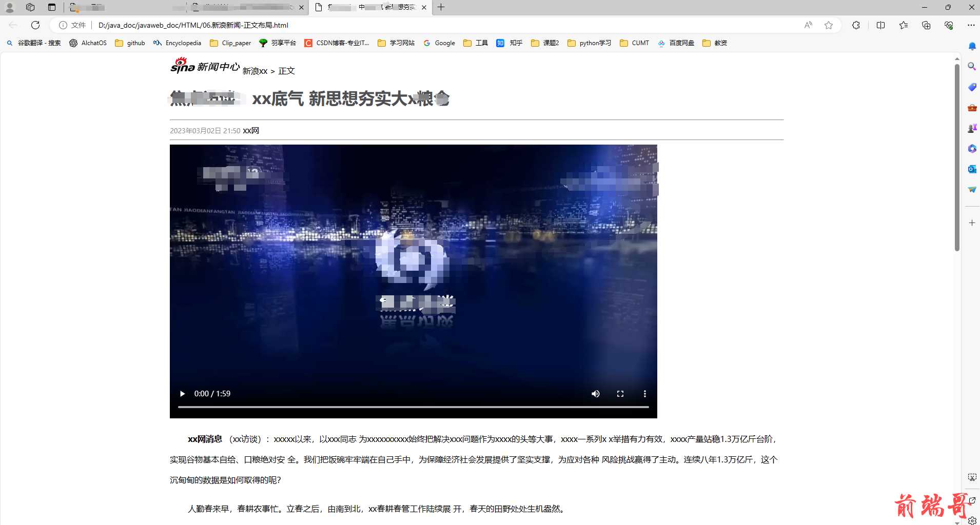
Task: Open 羽享平台 bookmark
Action: pos(278,43)
